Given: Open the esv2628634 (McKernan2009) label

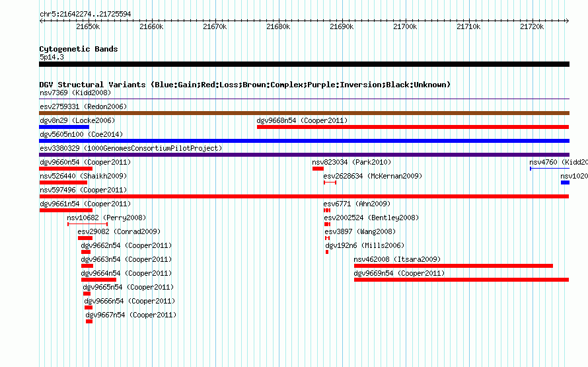Looking at the screenshot, I should coord(373,176).
